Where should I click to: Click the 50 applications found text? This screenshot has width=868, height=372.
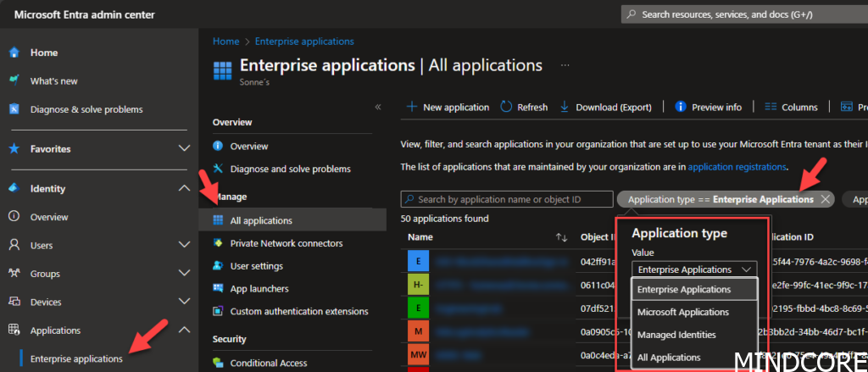pyautogui.click(x=444, y=219)
